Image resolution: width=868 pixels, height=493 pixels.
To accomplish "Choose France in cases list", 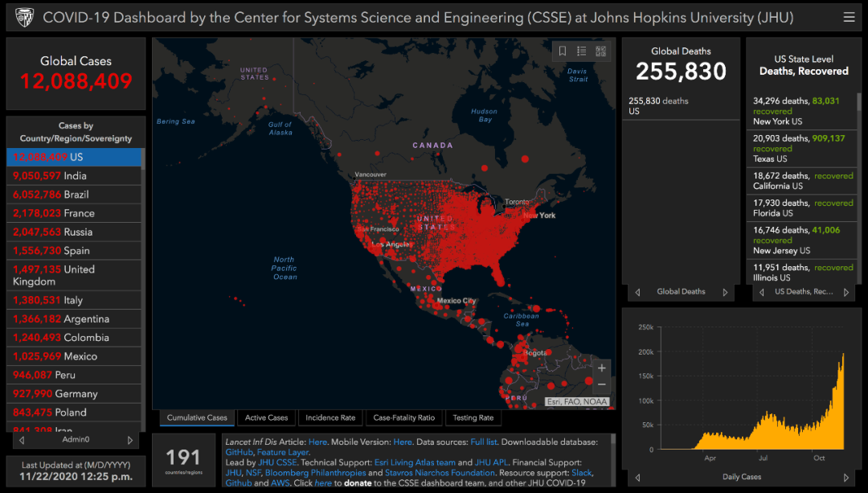I will [x=74, y=213].
